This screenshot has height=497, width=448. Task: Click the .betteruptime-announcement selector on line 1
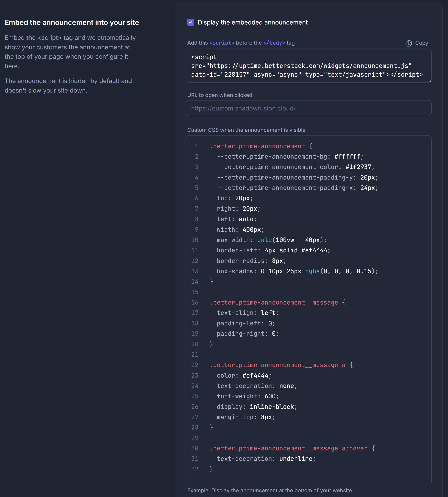(257, 146)
